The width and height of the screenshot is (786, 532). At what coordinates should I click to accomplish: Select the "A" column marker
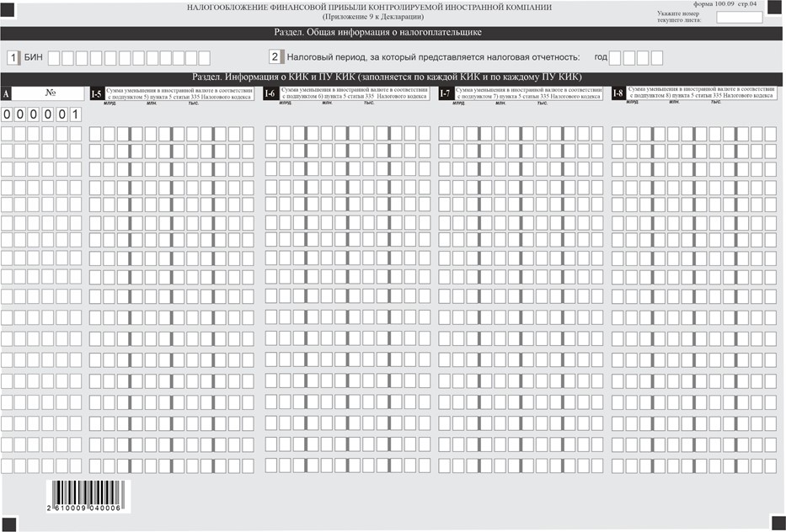[7, 93]
